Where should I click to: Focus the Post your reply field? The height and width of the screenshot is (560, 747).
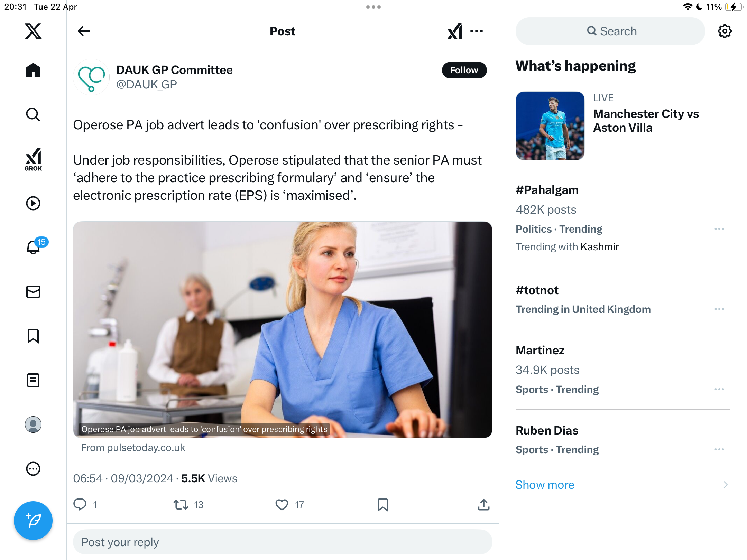(283, 542)
